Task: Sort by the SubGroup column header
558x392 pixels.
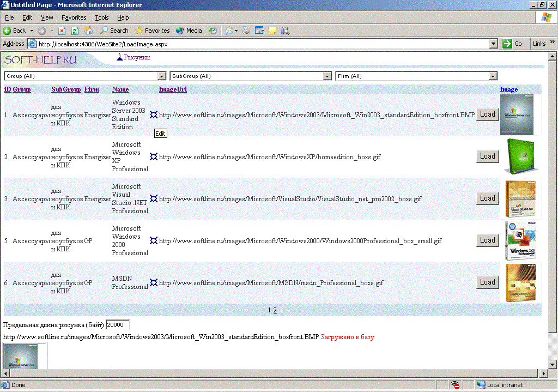Action: click(x=66, y=89)
